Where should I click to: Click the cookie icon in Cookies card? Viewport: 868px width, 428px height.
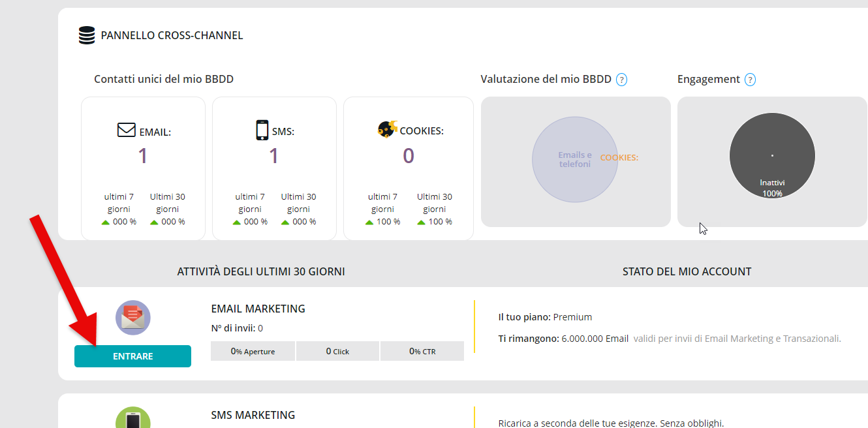[387, 130]
